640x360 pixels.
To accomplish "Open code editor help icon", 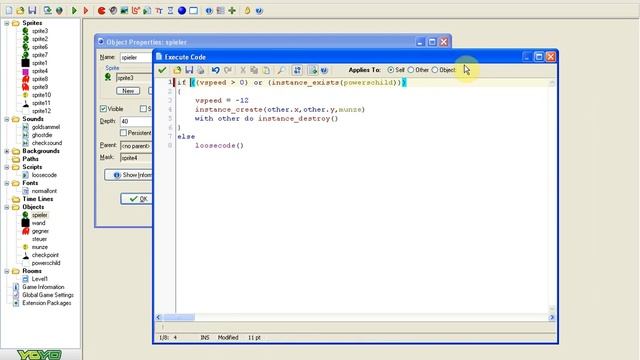I will point(324,70).
